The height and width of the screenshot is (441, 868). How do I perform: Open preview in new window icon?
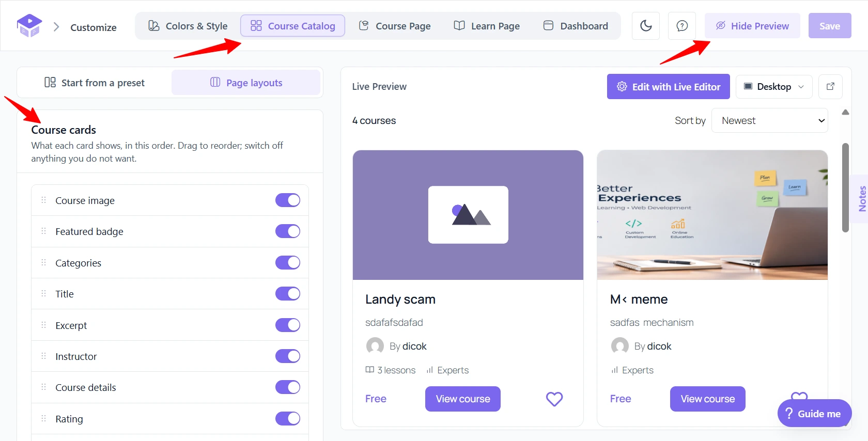(830, 87)
